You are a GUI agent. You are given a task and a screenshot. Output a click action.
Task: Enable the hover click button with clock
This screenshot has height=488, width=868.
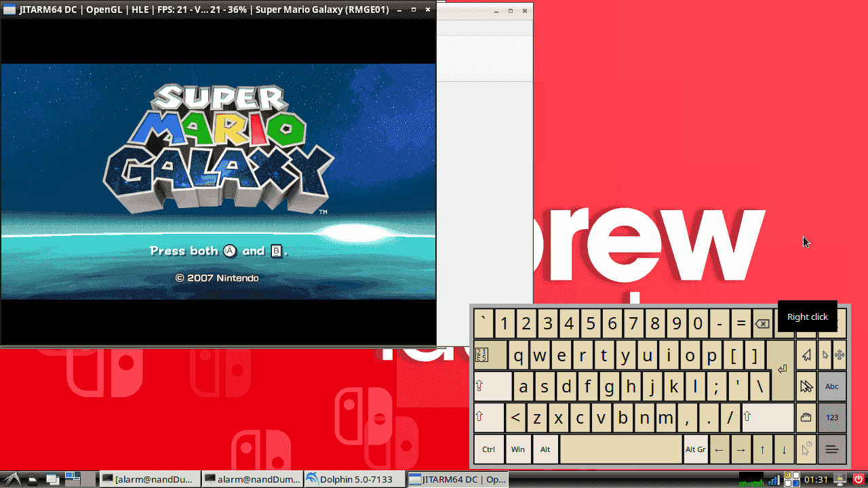pyautogui.click(x=806, y=449)
